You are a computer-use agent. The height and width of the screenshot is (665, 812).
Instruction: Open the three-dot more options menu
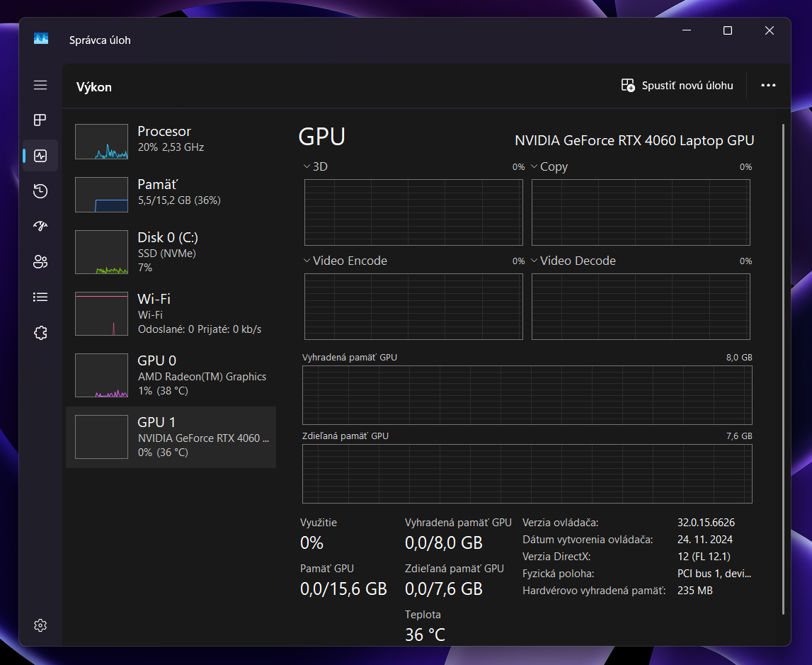pos(768,86)
